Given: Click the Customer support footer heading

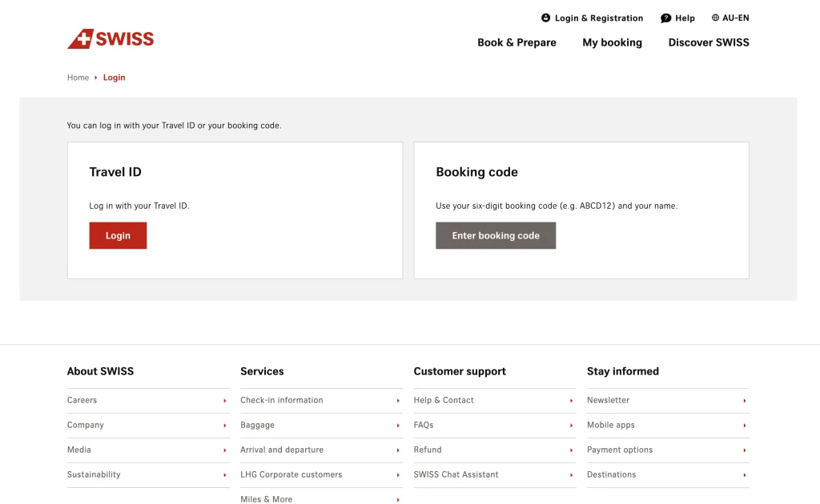Looking at the screenshot, I should click(x=460, y=372).
